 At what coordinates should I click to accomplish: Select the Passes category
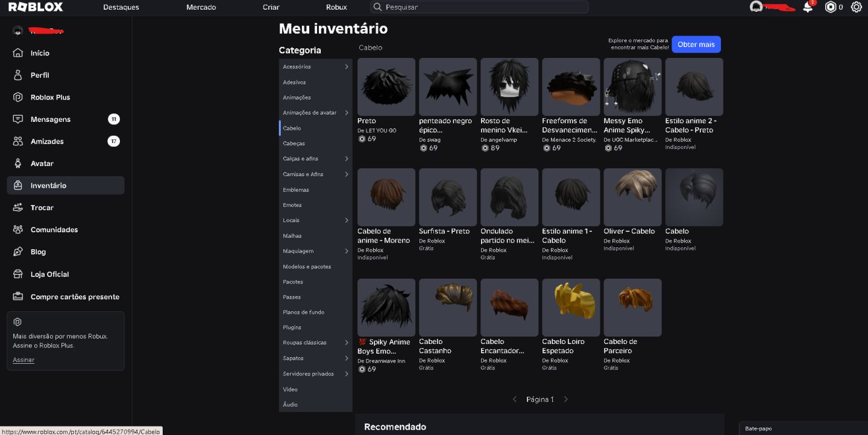[x=292, y=297]
